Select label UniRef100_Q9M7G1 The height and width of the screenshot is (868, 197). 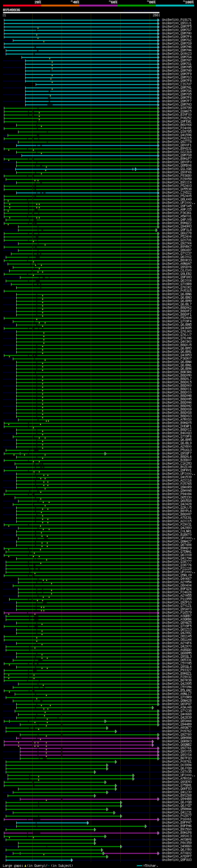tap(177, 64)
